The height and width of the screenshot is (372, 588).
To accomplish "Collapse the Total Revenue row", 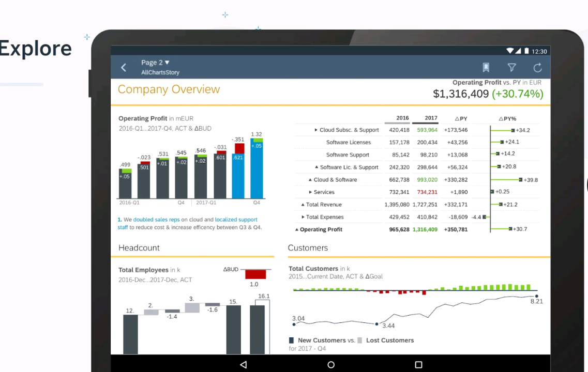I will click(303, 205).
